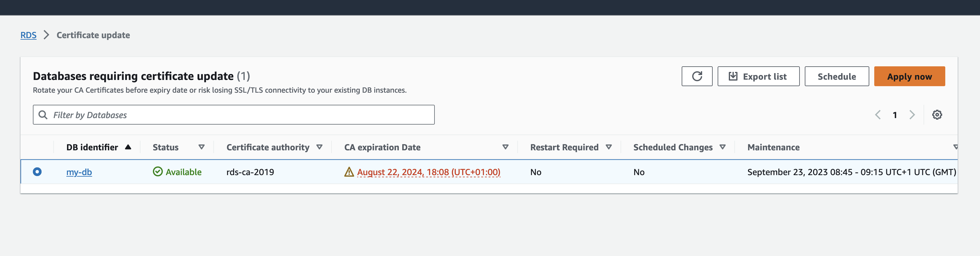Click the search magnifier icon
Viewport: 980px width, 256px height.
coord(43,115)
